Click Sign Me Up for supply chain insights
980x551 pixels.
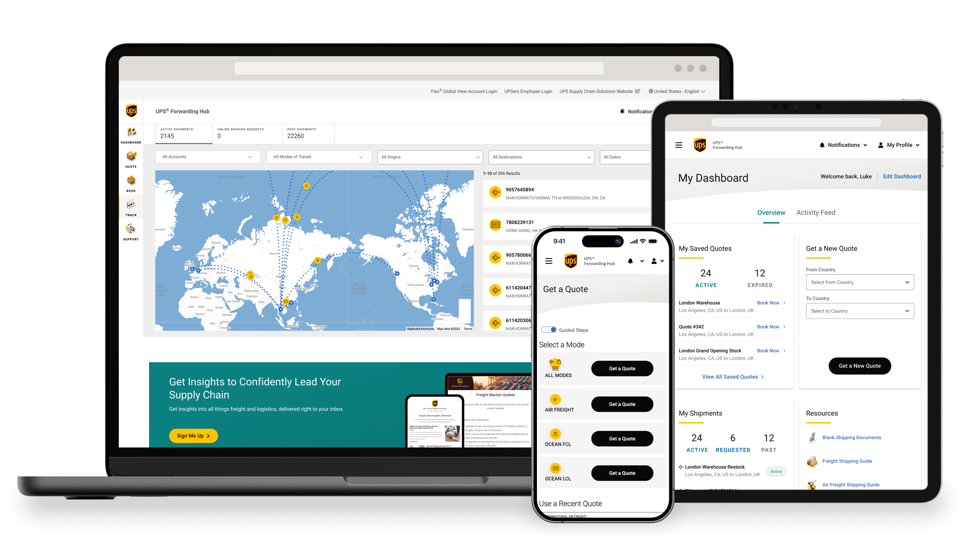tap(195, 435)
